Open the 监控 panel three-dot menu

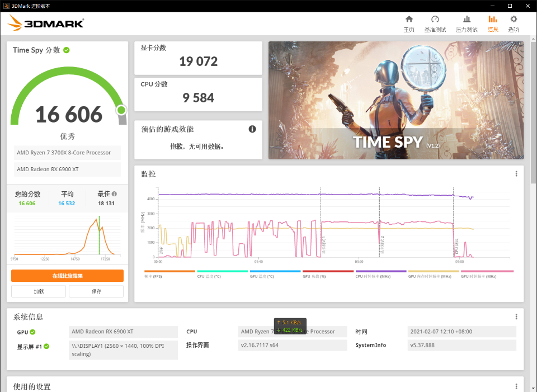coord(516,174)
